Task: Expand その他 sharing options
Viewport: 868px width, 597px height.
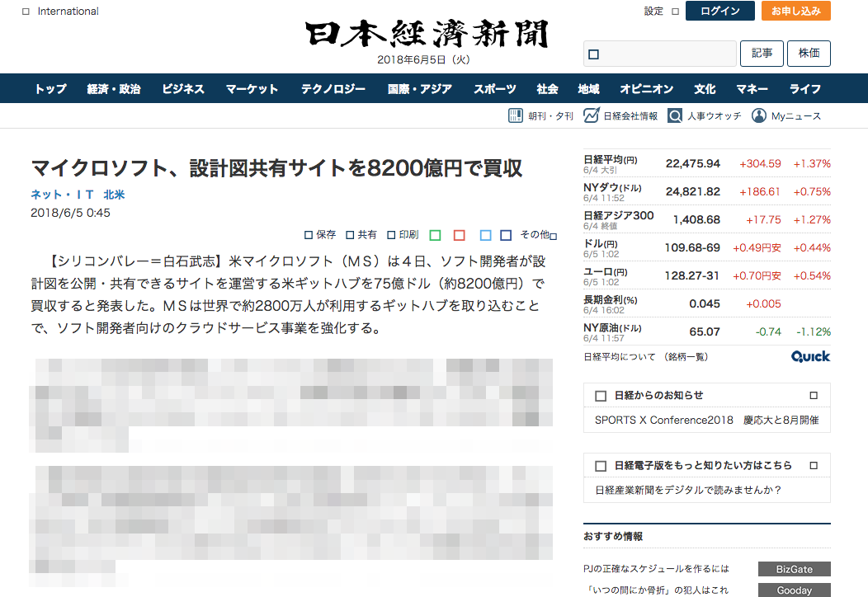Action: tap(538, 235)
